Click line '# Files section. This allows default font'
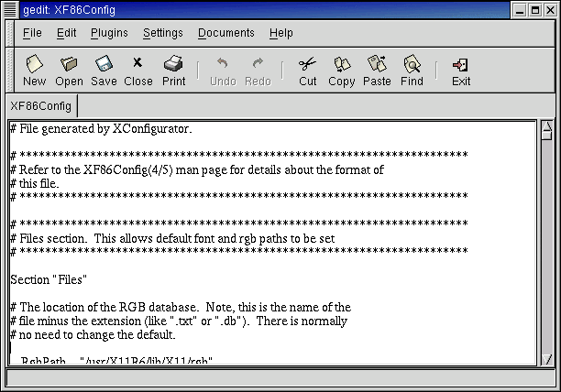This screenshot has height=392, width=561. coord(172,239)
